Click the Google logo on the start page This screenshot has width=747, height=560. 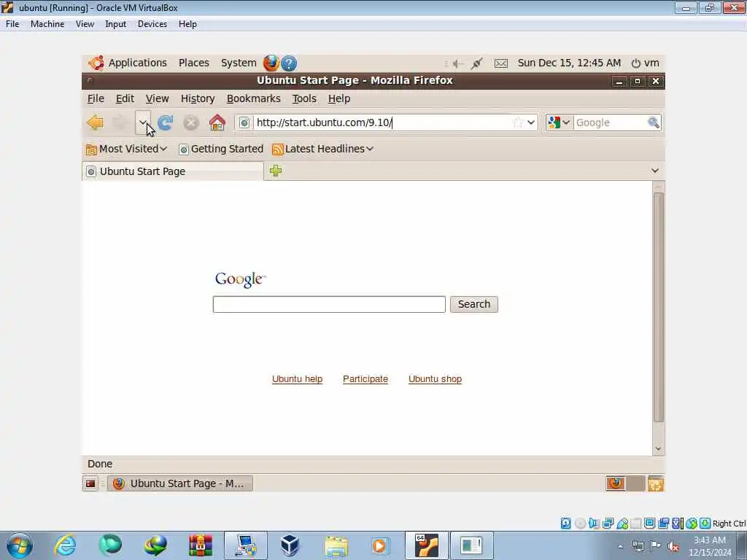point(240,279)
